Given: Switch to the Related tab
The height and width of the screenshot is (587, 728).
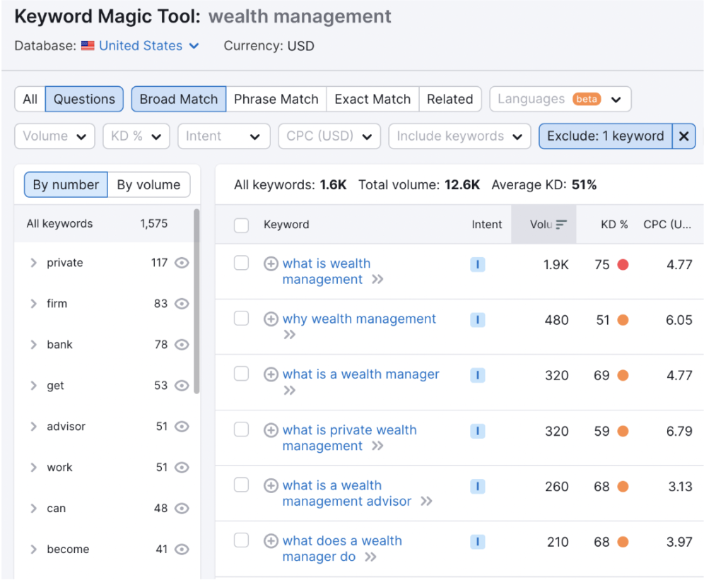Looking at the screenshot, I should (450, 99).
